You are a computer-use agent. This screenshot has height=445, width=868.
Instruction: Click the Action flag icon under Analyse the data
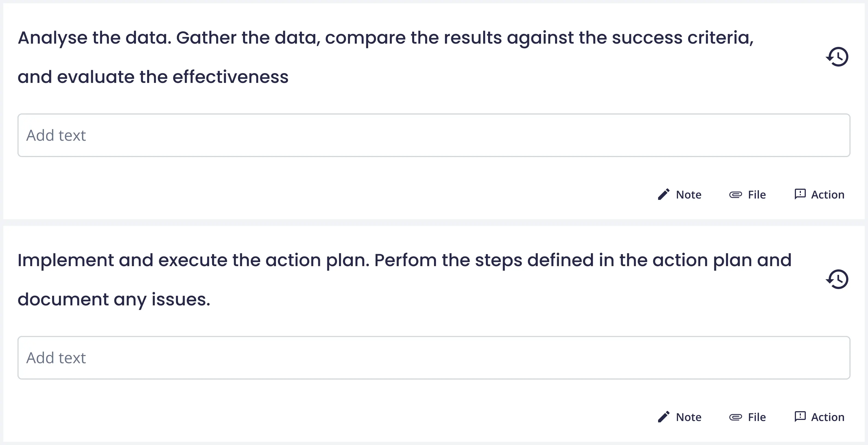800,194
